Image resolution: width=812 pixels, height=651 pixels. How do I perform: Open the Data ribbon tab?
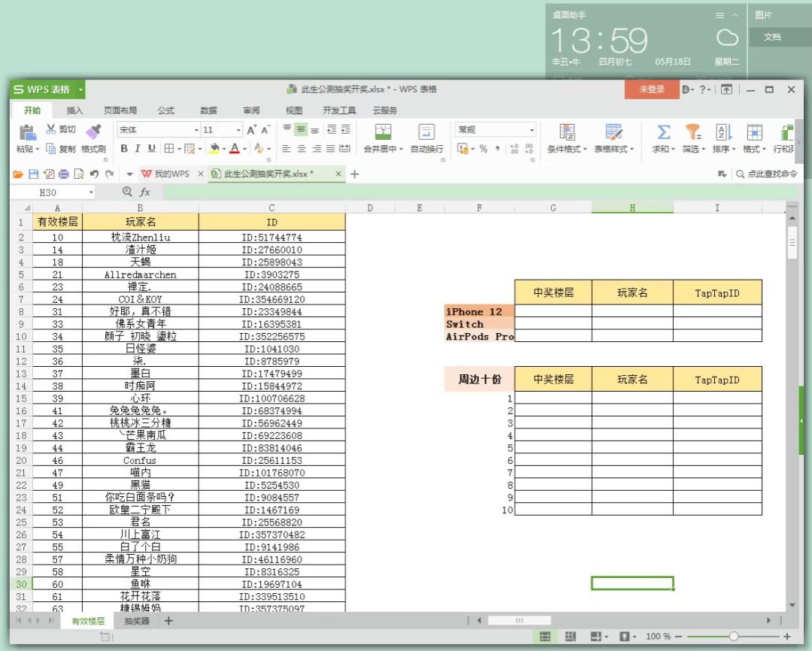pyautogui.click(x=208, y=111)
